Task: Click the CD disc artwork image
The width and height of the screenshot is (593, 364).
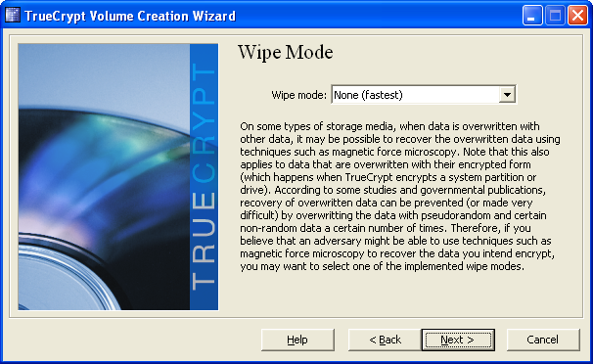Action: click(x=104, y=176)
